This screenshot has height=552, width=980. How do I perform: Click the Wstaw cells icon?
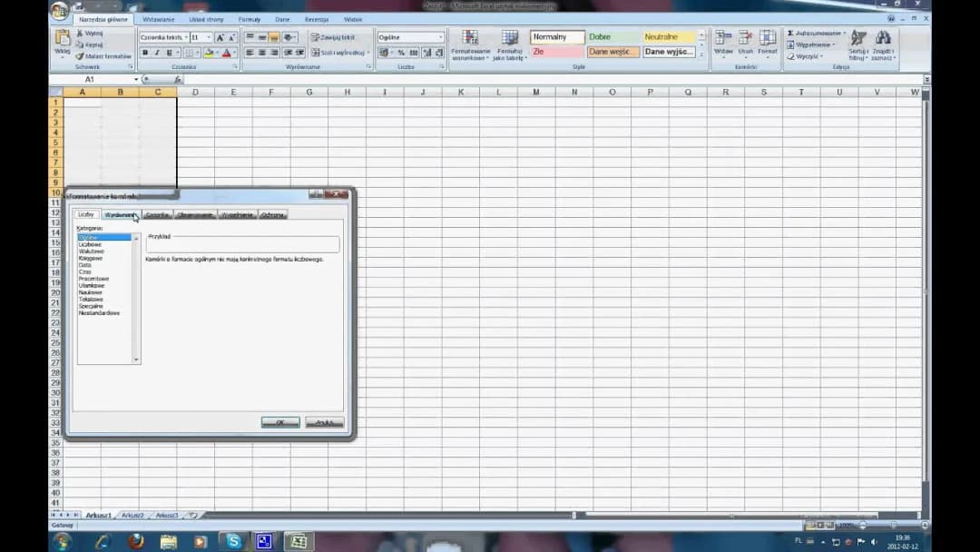(723, 42)
